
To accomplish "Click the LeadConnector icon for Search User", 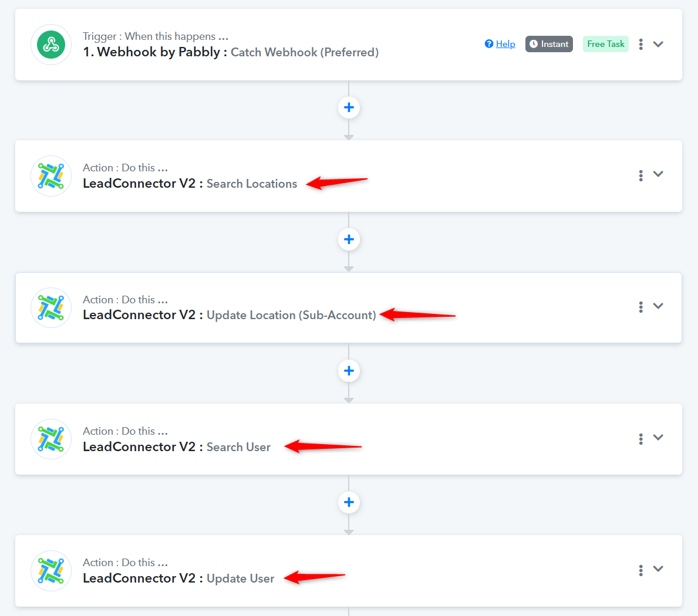I will pyautogui.click(x=51, y=439).
